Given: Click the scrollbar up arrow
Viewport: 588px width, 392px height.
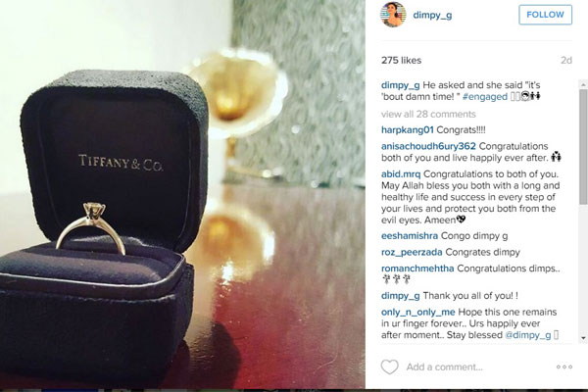Looking at the screenshot, I should pyautogui.click(x=583, y=85).
